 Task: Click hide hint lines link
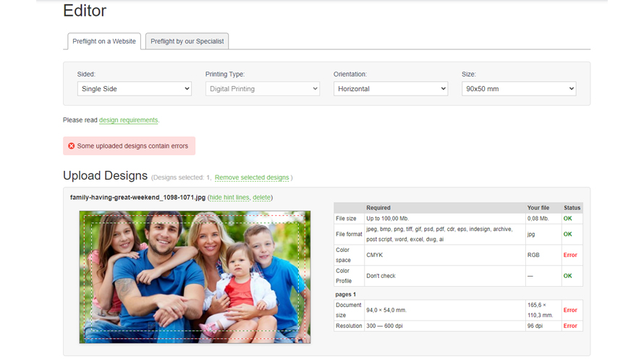coord(229,197)
